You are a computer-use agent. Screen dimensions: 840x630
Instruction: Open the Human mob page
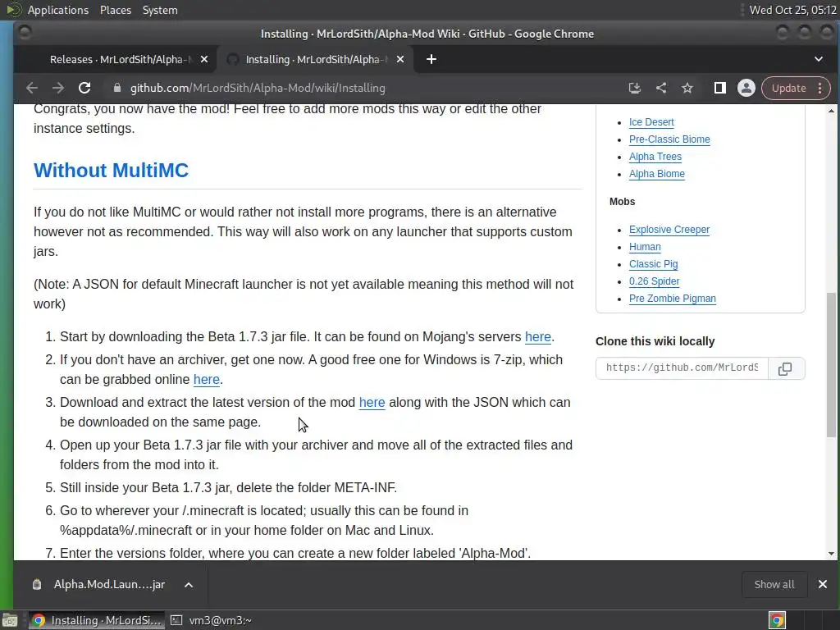(x=645, y=246)
